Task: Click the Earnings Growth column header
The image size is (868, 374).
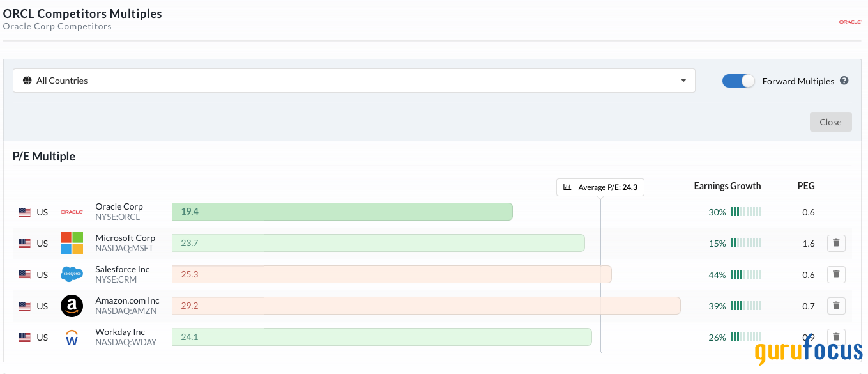Action: point(727,186)
